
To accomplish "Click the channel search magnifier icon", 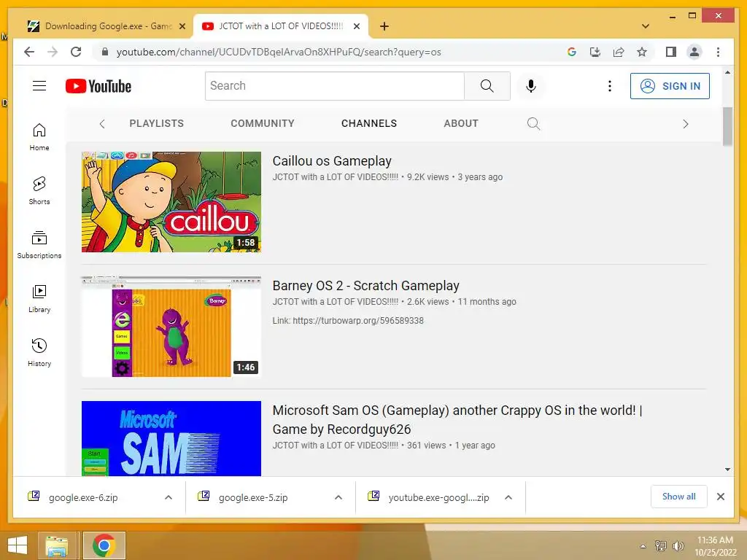I will tap(533, 124).
